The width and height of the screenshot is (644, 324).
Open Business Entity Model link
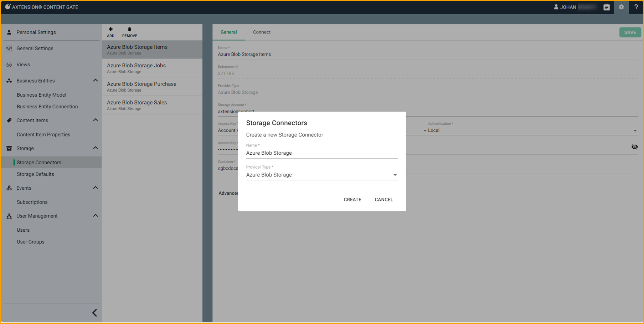[x=41, y=95]
